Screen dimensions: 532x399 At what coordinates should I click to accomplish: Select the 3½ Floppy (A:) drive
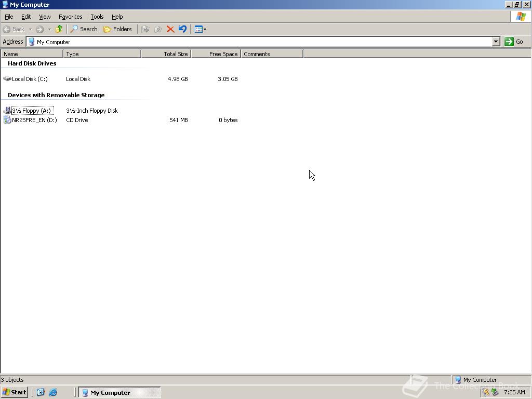point(32,111)
